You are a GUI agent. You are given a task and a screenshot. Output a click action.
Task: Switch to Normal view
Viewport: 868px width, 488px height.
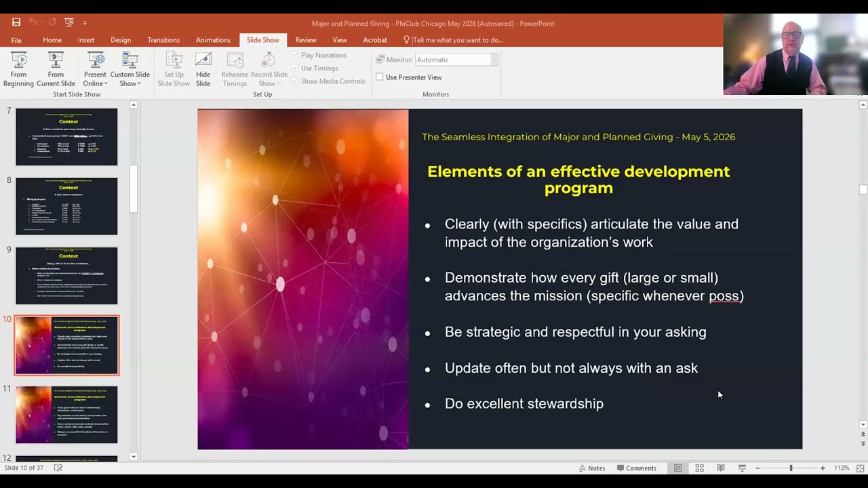[x=678, y=468]
